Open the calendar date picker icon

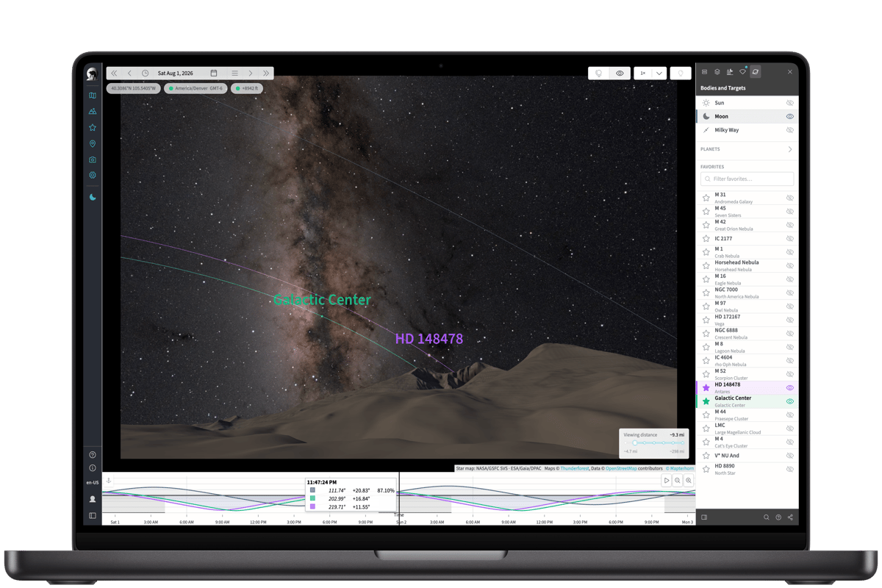coord(214,73)
